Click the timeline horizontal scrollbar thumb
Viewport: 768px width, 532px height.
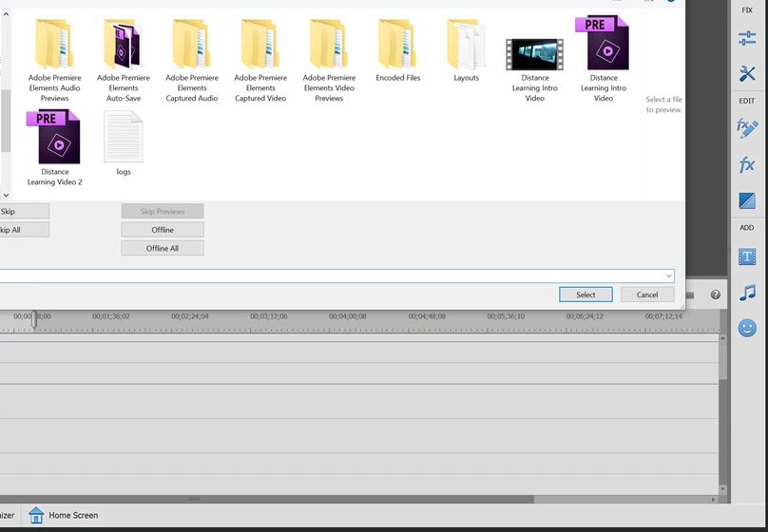[267, 500]
